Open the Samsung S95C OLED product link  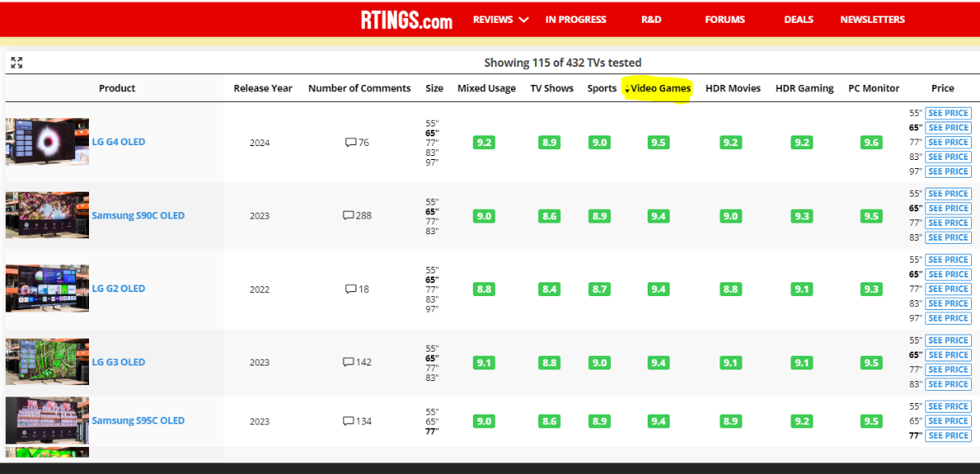tap(138, 421)
